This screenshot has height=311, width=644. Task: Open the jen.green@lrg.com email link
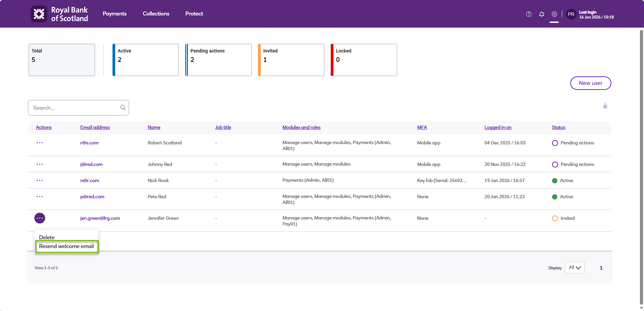click(100, 218)
